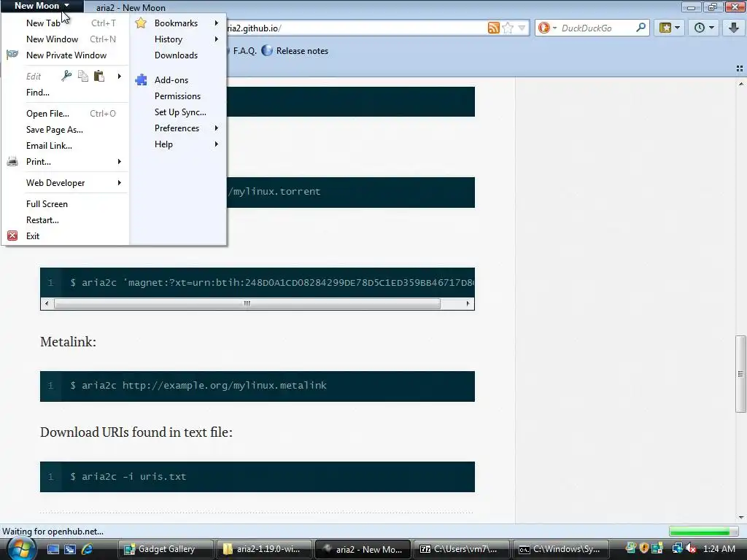Click the security shield tray icon
The height and width of the screenshot is (560, 747).
[x=644, y=548]
